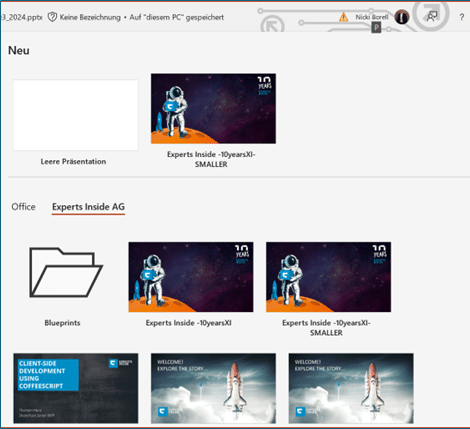Click the Leere Präsentation label

click(x=73, y=162)
